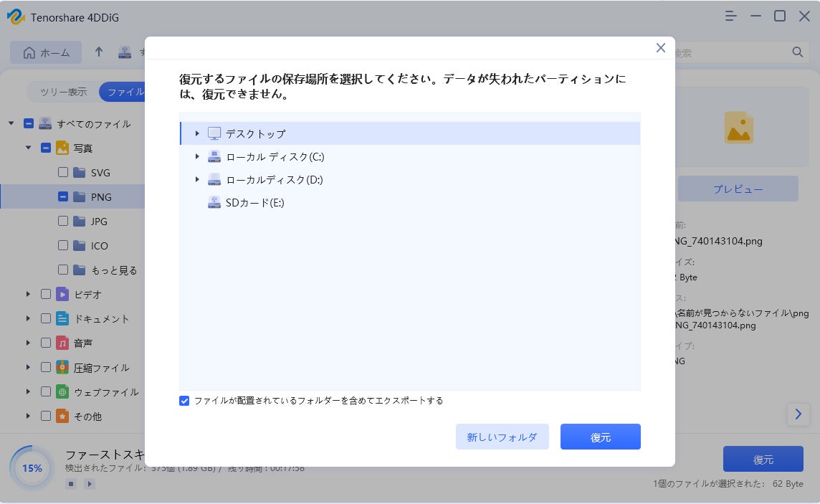Click the stop scan button
Screen dimensions: 820x504
coord(71,484)
